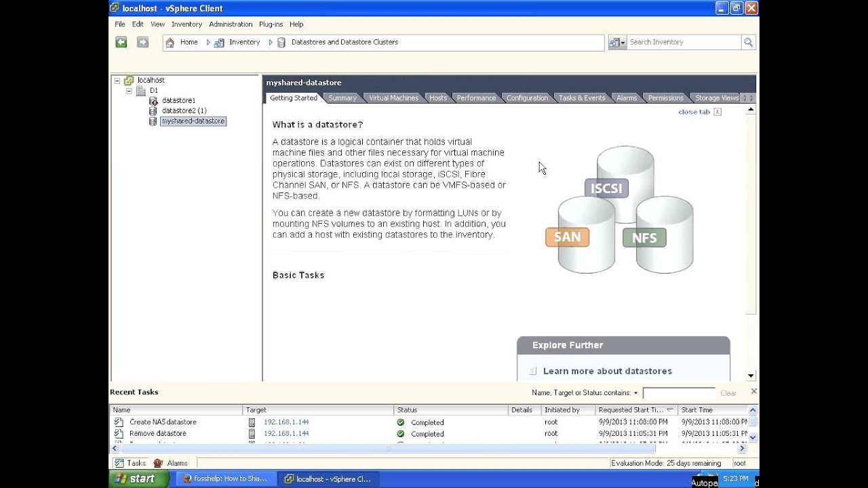Click the vSphere Client taskbar item
The image size is (868, 488).
tap(328, 479)
